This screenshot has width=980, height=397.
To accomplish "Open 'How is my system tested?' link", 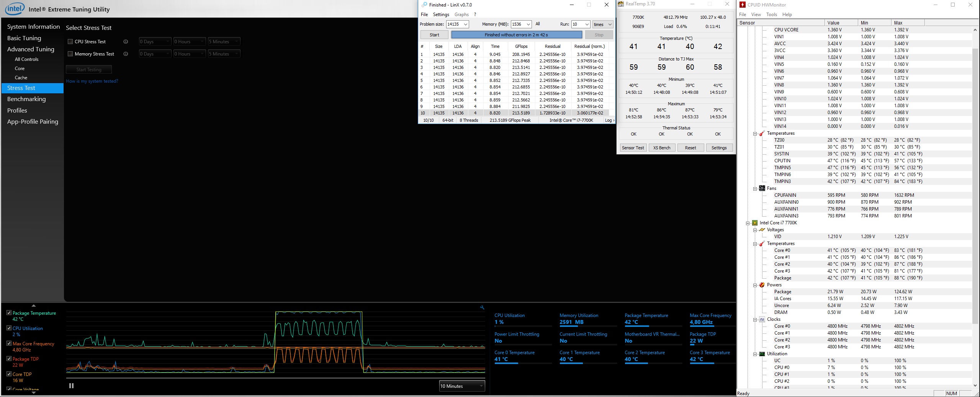I will click(x=92, y=81).
